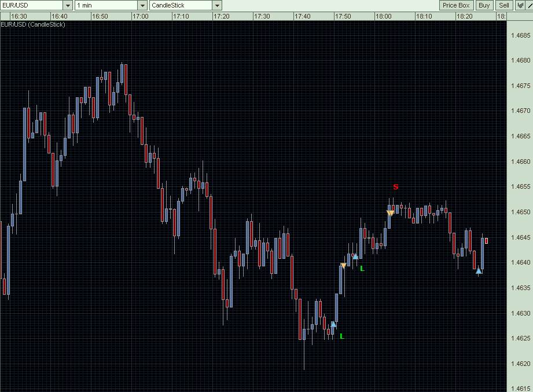Screen dimensions: 533x392
Task: Click the blue up arrow near 17:54
Action: 355,257
